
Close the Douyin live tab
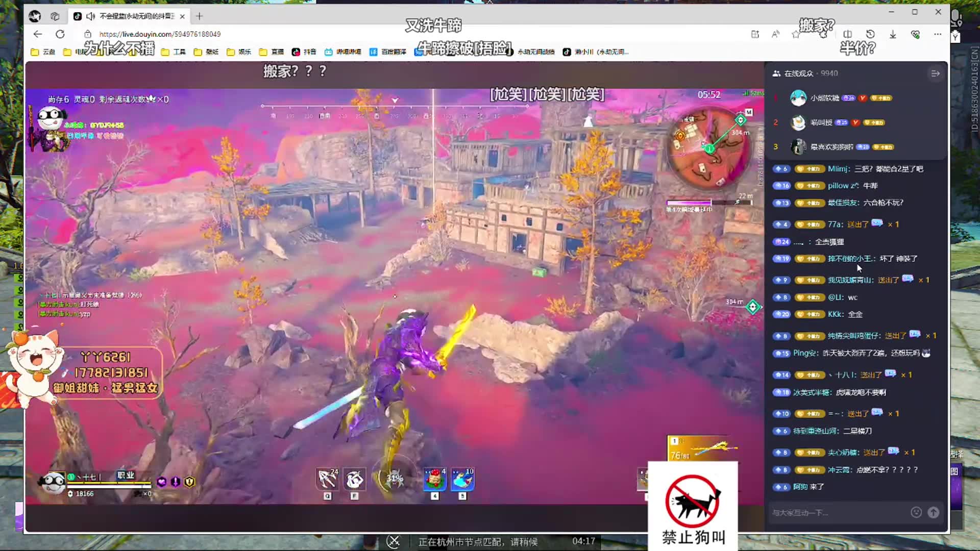182,16
